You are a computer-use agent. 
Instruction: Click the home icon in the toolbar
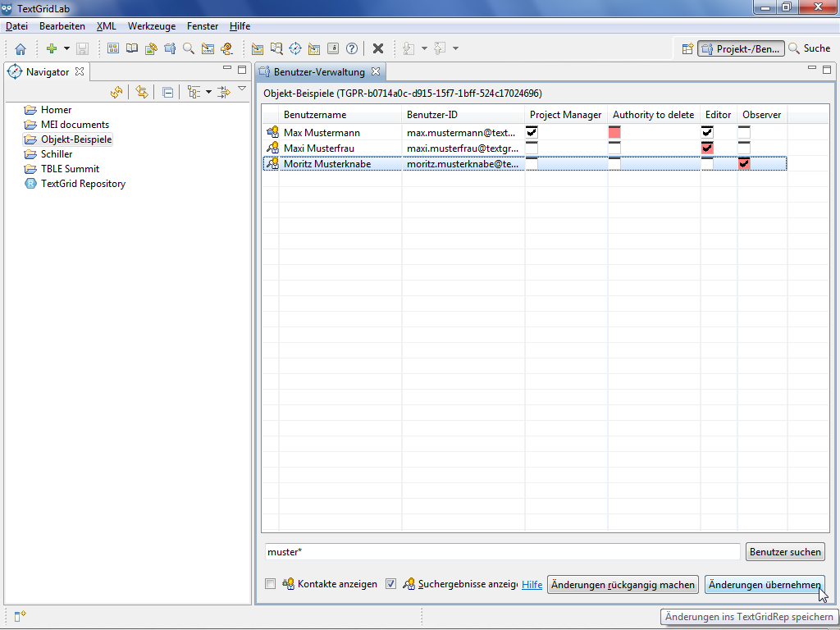21,49
